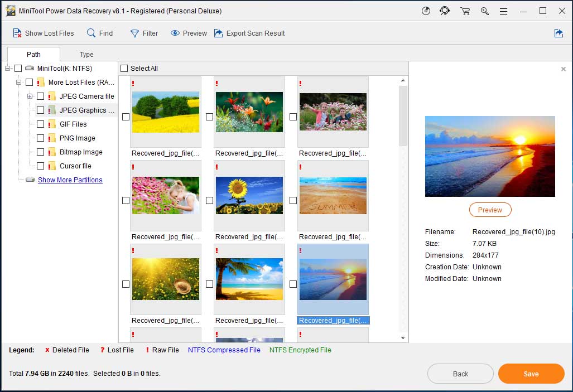The height and width of the screenshot is (392, 573).
Task: Open the support headset icon
Action: tap(445, 11)
